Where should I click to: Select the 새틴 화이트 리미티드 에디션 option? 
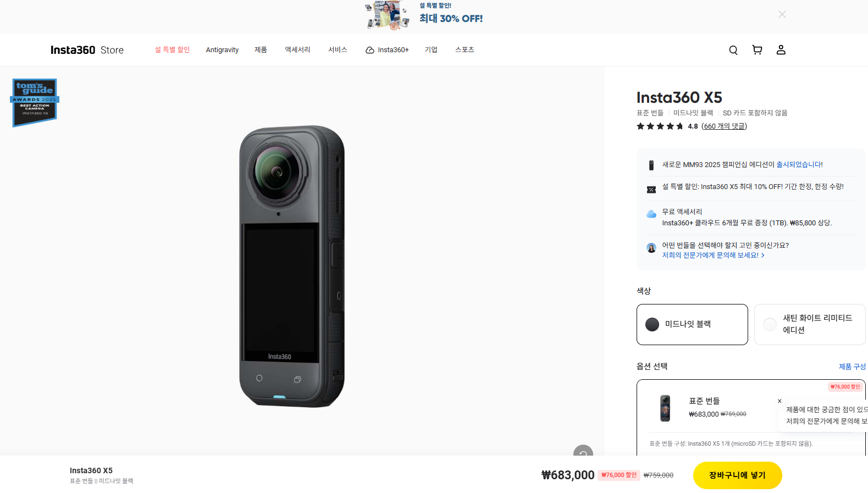click(x=809, y=324)
